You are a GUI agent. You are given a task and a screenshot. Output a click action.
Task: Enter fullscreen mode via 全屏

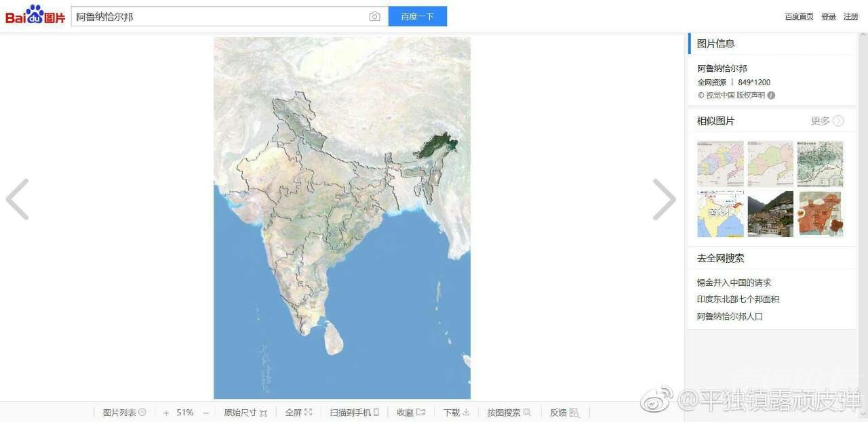tap(298, 413)
